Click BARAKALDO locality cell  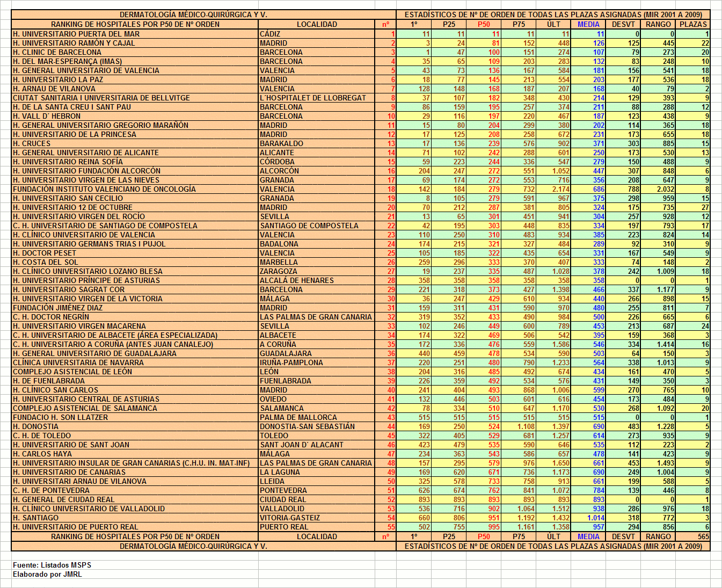tap(317, 143)
